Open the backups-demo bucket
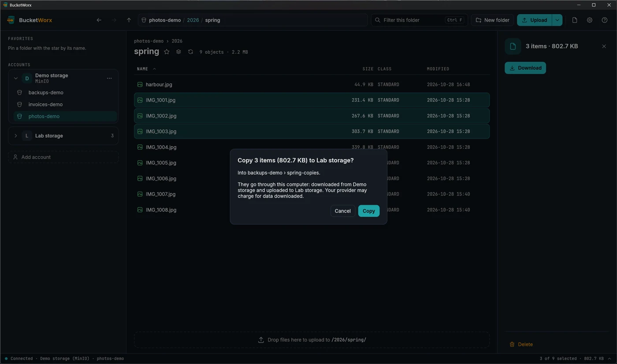 click(65, 92)
